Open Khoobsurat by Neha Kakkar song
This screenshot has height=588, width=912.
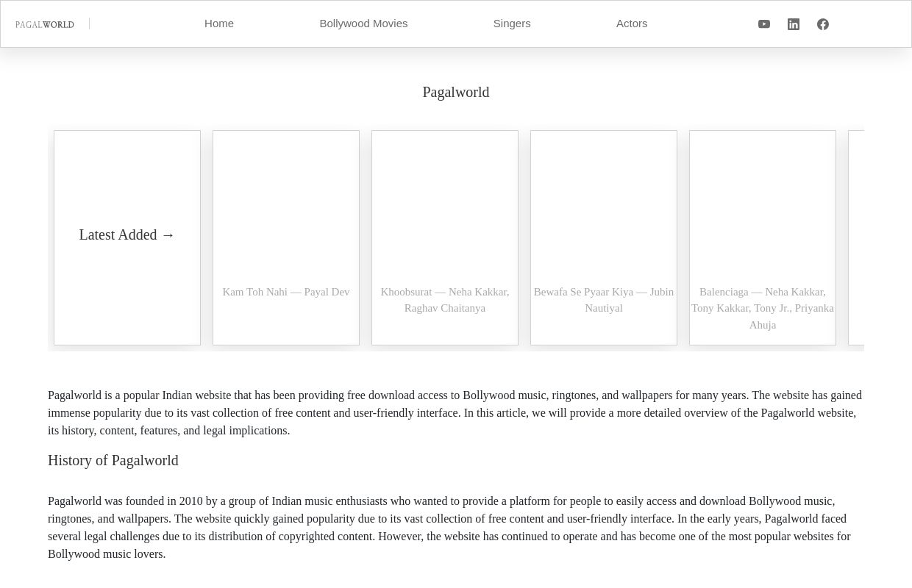tap(445, 300)
